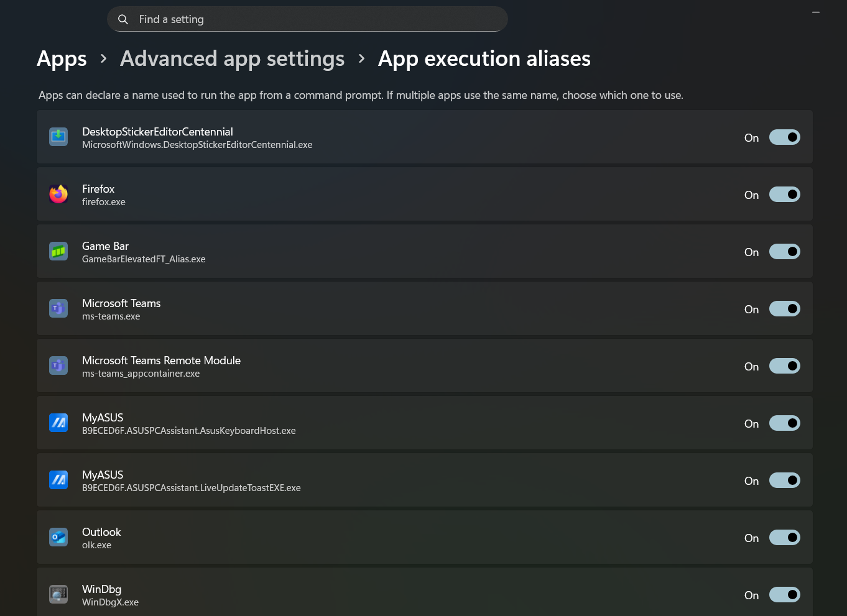Disable the AsusKeyboardHost.exe alias toggle

pos(785,423)
